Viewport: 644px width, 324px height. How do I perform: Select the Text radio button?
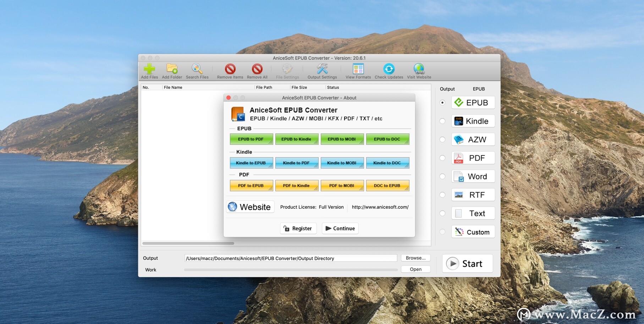click(x=442, y=213)
